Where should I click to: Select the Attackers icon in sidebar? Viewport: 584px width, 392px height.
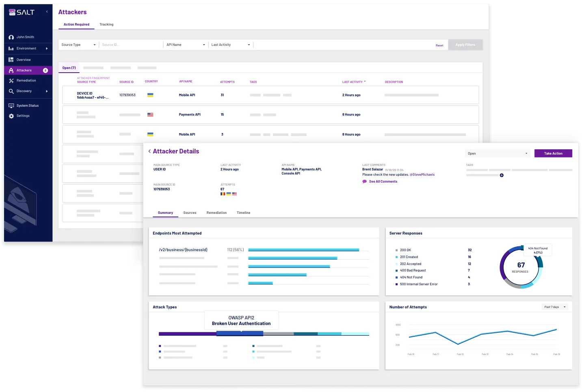pos(11,70)
